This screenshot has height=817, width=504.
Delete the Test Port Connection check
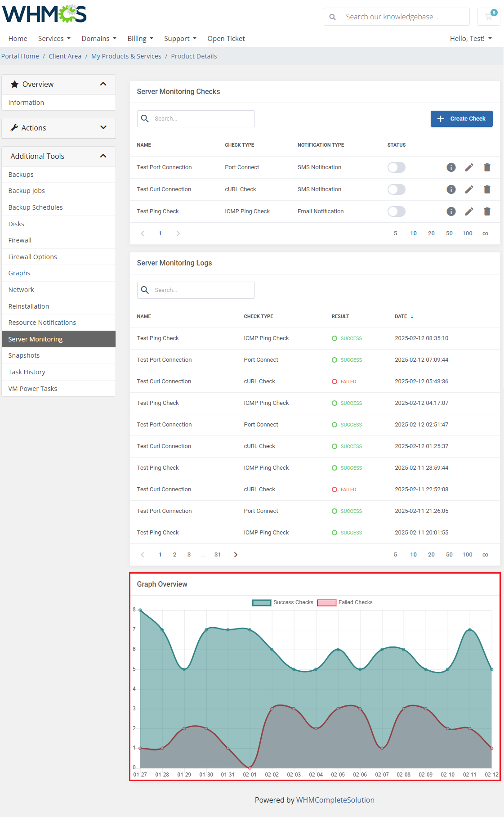click(x=487, y=167)
